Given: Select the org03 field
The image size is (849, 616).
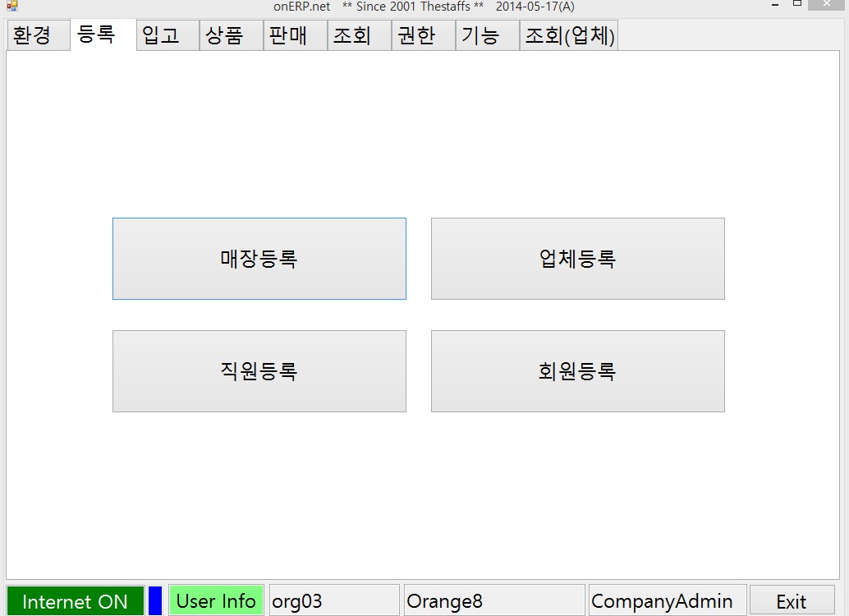Looking at the screenshot, I should (334, 601).
